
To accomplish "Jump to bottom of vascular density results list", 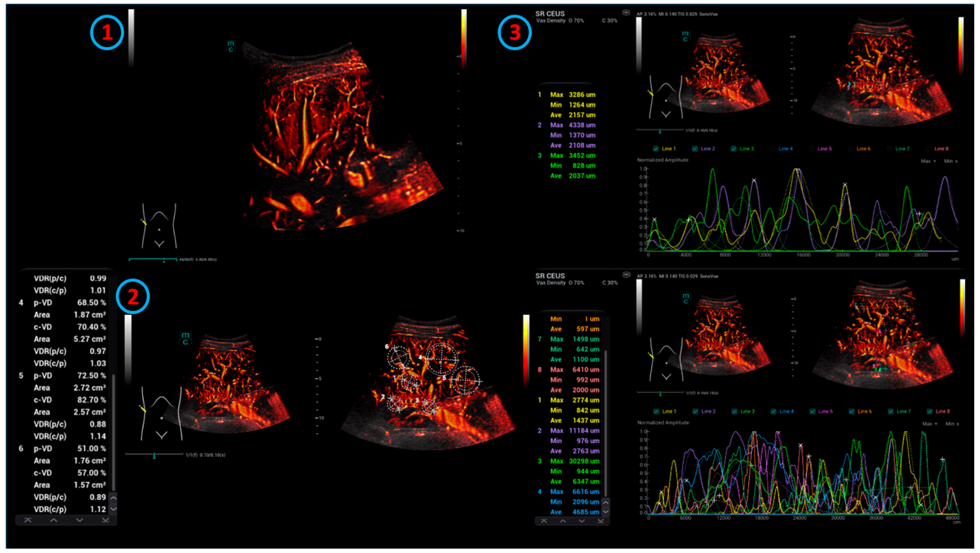I will (x=105, y=520).
